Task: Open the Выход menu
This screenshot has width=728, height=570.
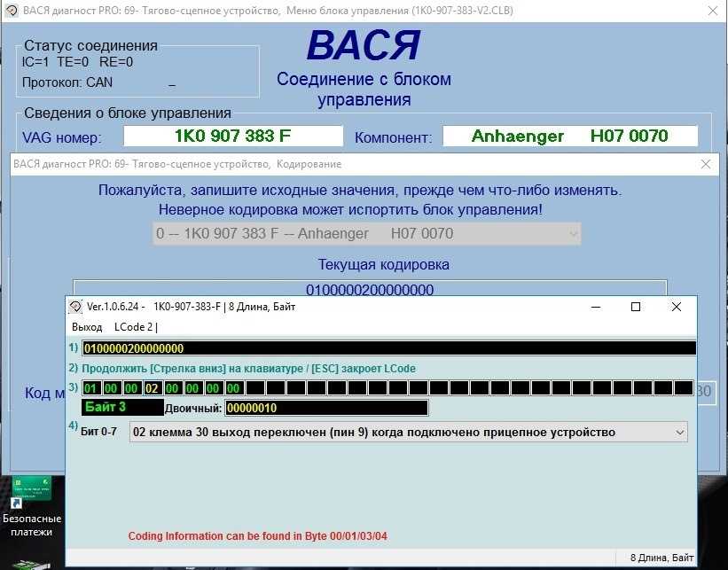Action: (x=87, y=327)
